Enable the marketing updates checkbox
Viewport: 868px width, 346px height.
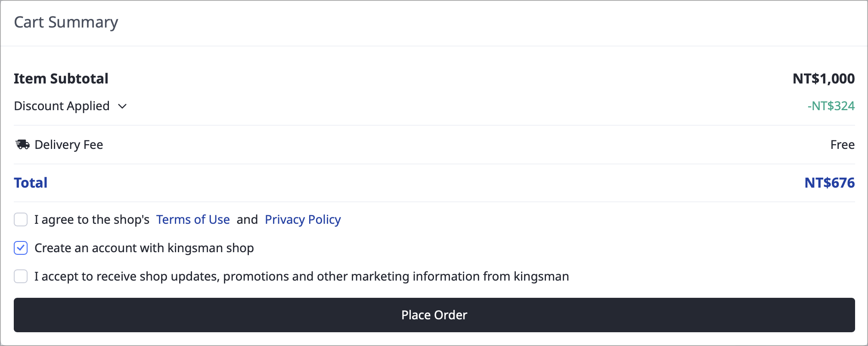(21, 276)
